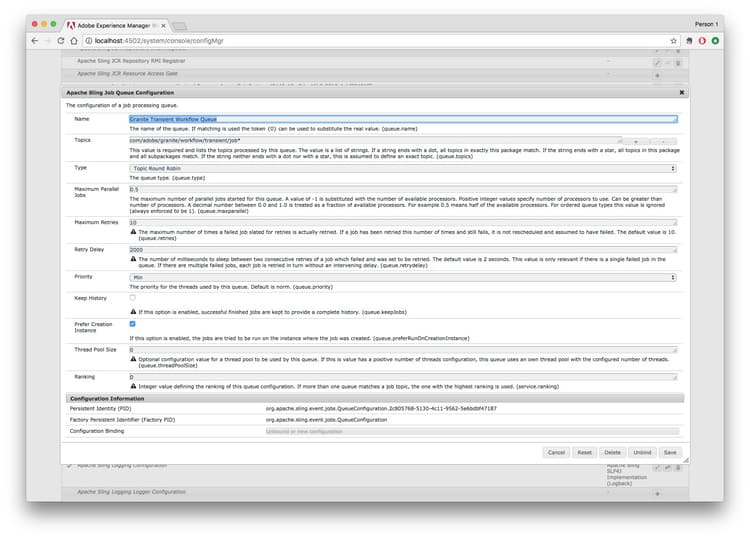This screenshot has height=539, width=750.
Task: Uncheck the Prefer Creation Instance checkbox
Action: pos(132,324)
